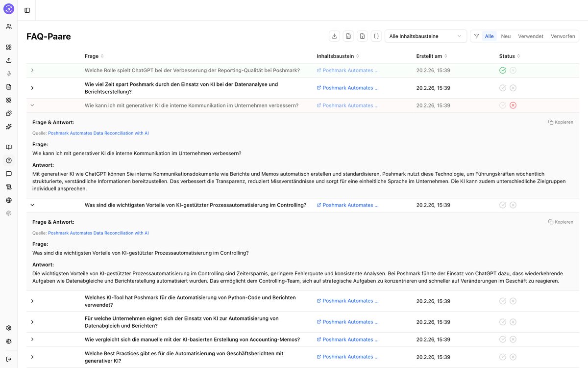The width and height of the screenshot is (588, 368).
Task: Open the source link in the 'interne Kommunikation' panel
Action: click(x=98, y=133)
